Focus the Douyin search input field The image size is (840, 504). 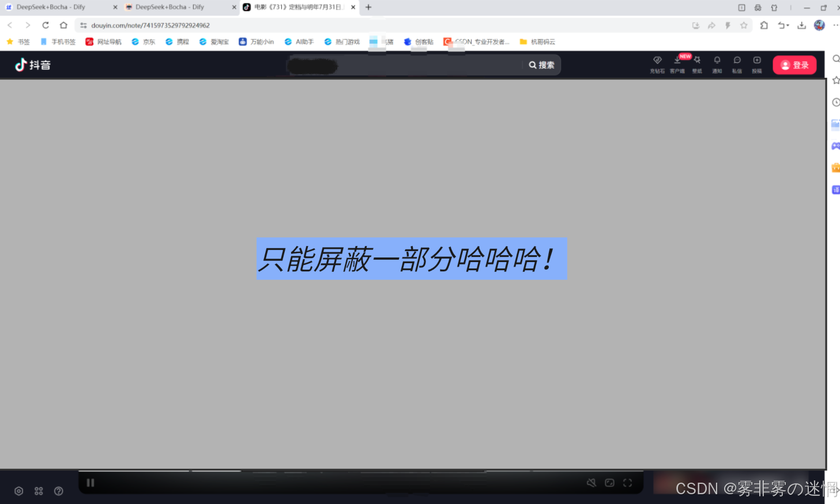pyautogui.click(x=405, y=65)
